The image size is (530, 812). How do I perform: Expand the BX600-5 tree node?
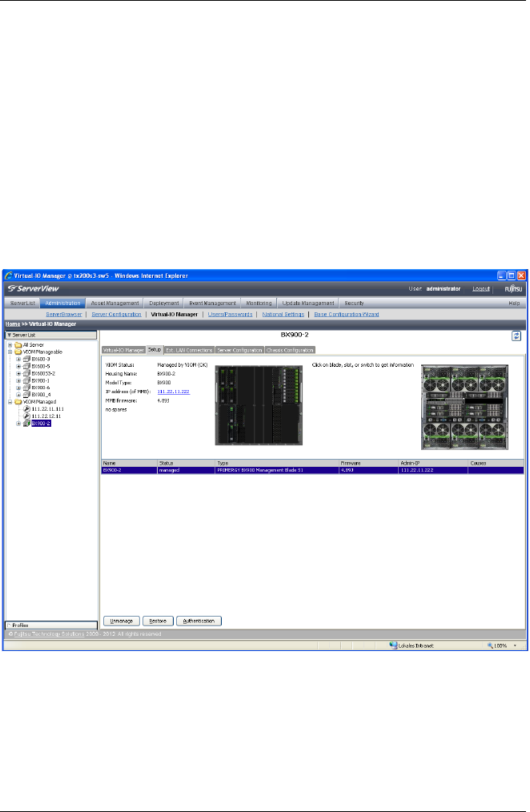18,366
